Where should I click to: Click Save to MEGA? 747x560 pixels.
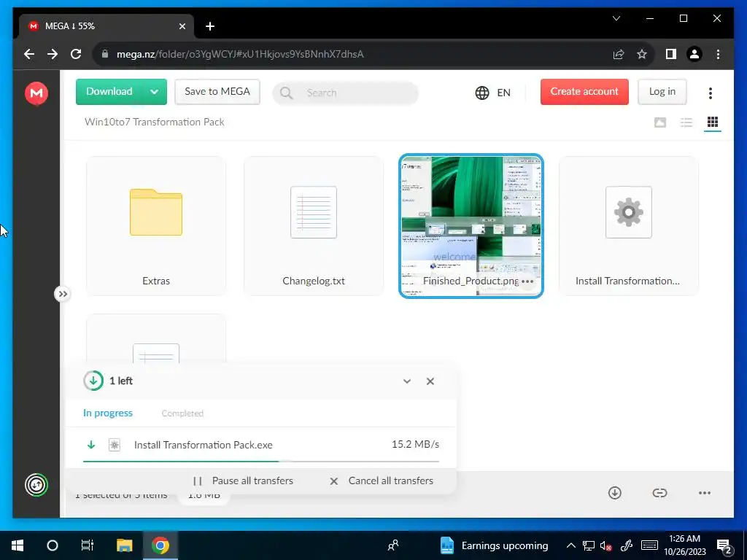click(217, 91)
